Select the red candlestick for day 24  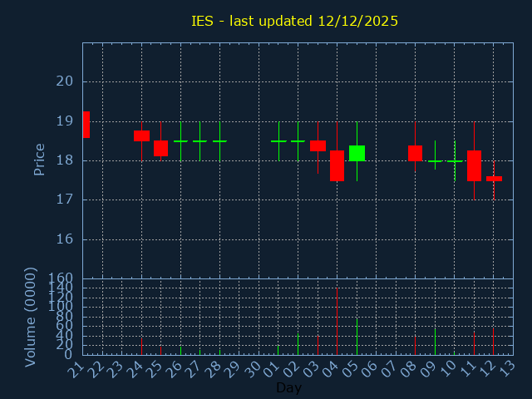[141, 135]
